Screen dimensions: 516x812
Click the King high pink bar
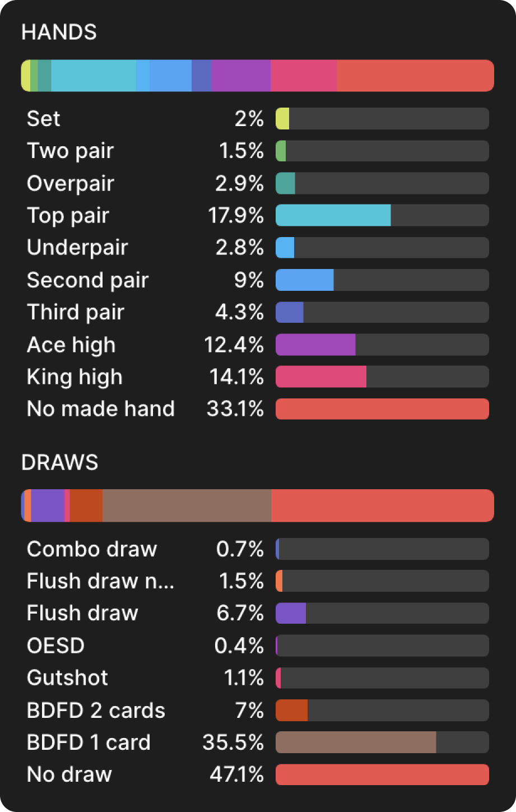click(x=321, y=377)
